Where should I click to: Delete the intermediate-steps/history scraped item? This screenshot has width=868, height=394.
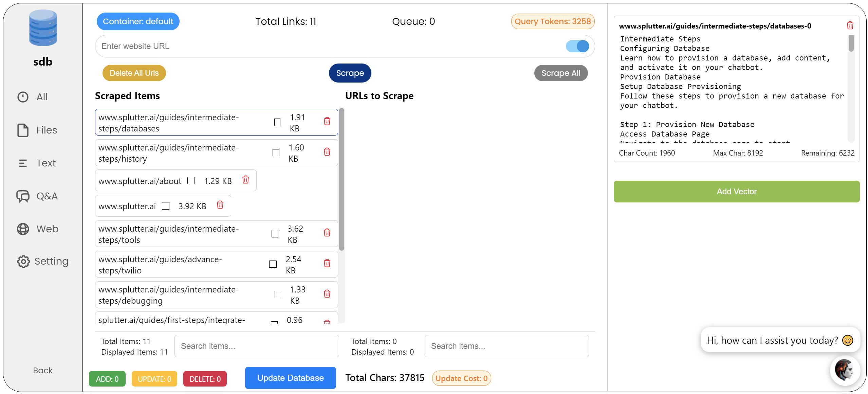click(327, 151)
